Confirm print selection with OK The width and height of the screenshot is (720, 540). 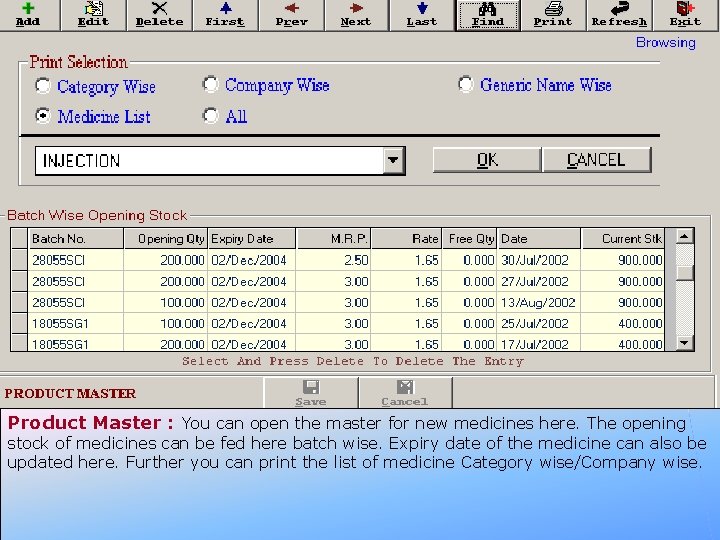click(x=487, y=160)
